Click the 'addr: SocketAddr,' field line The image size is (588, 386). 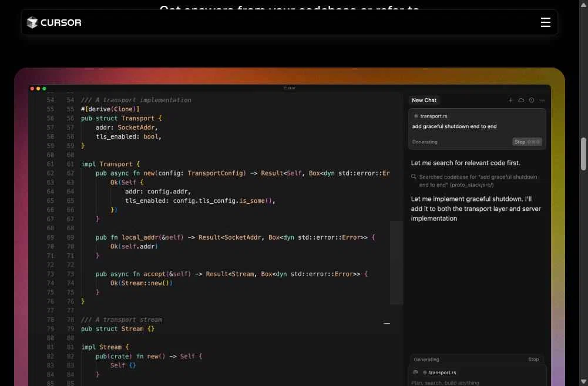tap(126, 127)
